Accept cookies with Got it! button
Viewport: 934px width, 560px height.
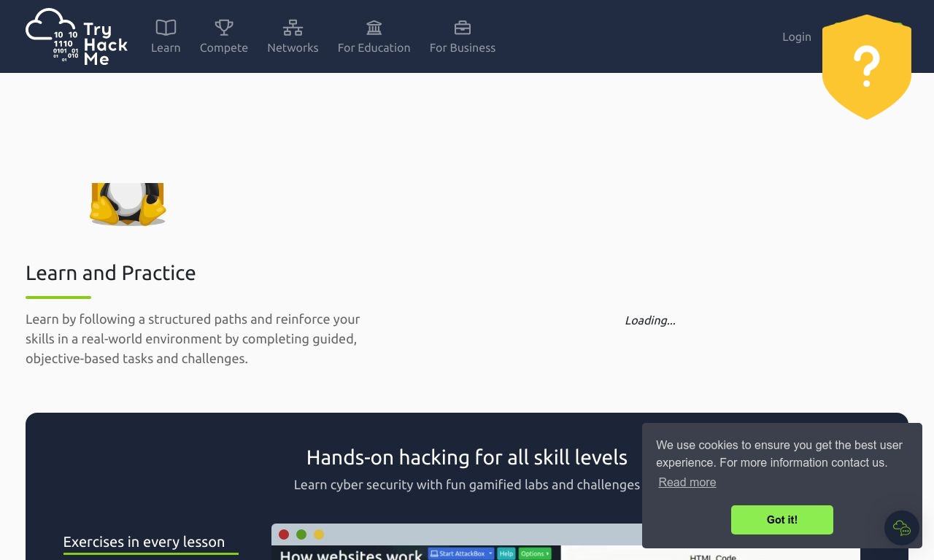pos(782,520)
